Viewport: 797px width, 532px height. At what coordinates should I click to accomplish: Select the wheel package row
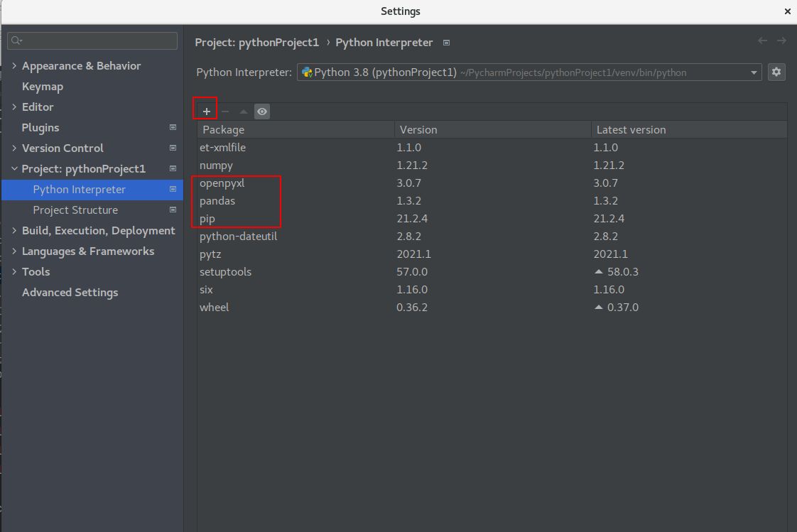(x=492, y=308)
